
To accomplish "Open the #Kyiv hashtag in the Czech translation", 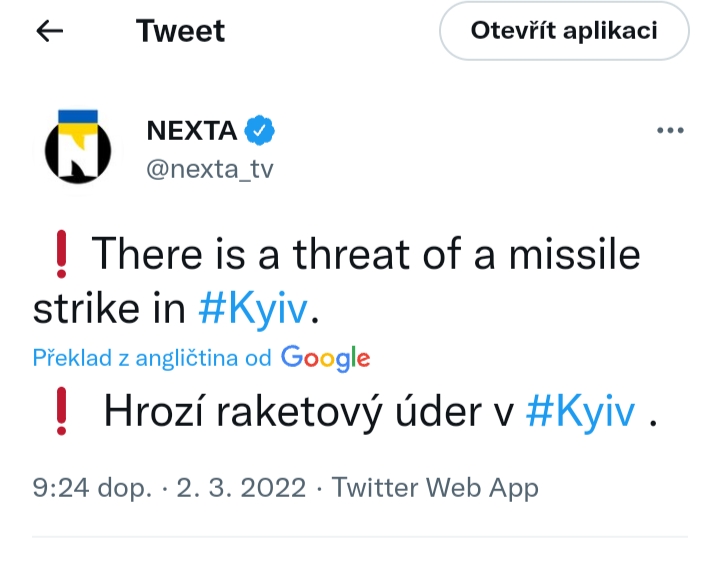I will [x=580, y=413].
